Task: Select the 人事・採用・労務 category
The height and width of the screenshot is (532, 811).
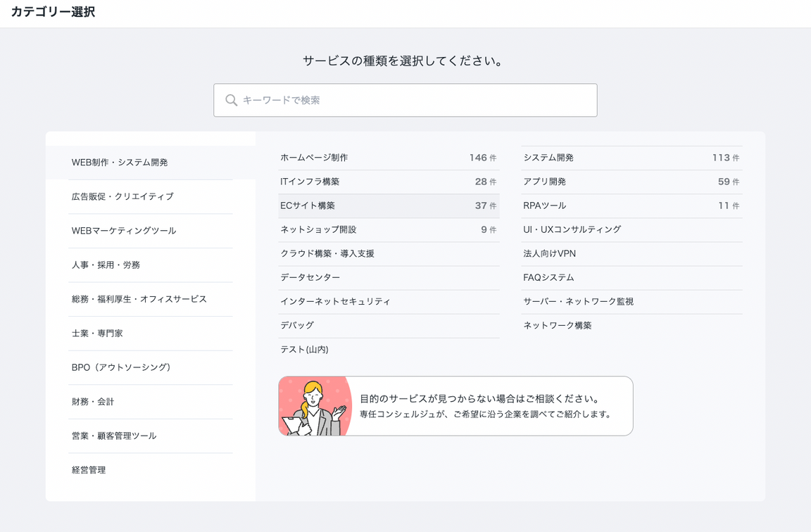Action: (x=106, y=265)
